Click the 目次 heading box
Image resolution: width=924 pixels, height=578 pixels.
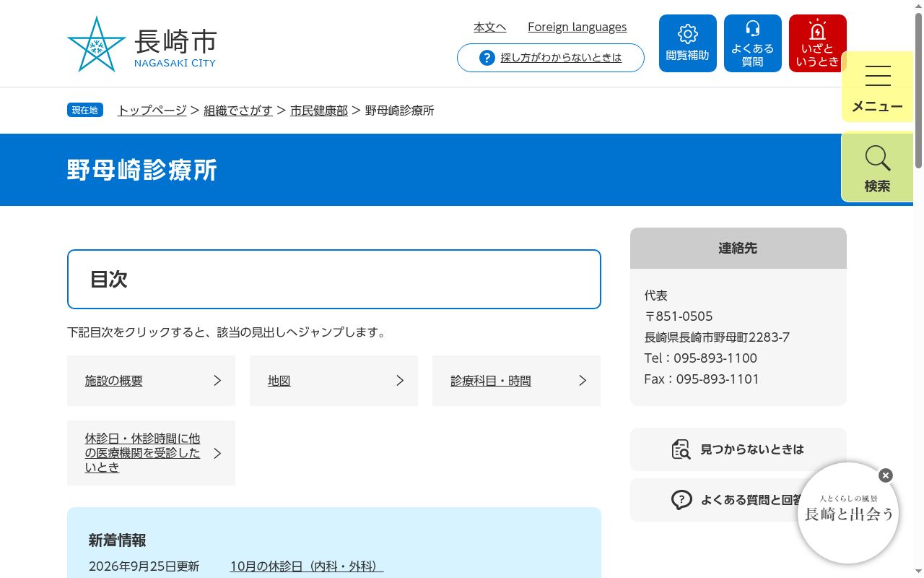pyautogui.click(x=334, y=280)
